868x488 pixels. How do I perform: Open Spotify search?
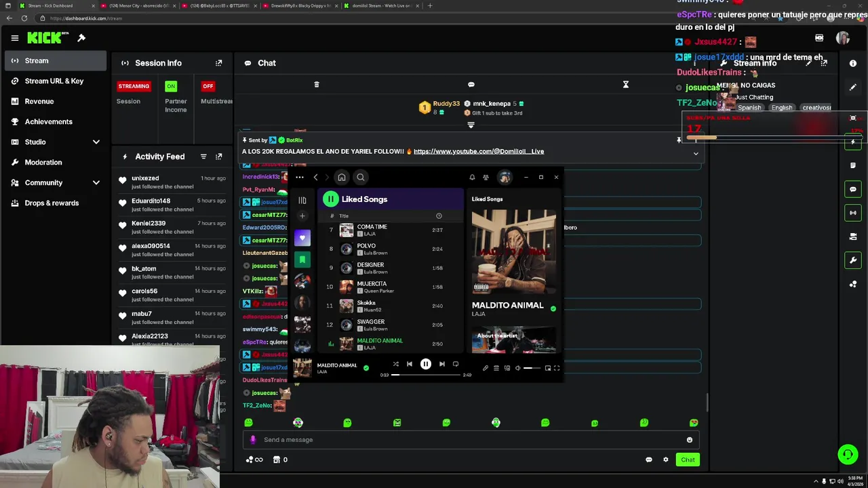[x=361, y=178]
